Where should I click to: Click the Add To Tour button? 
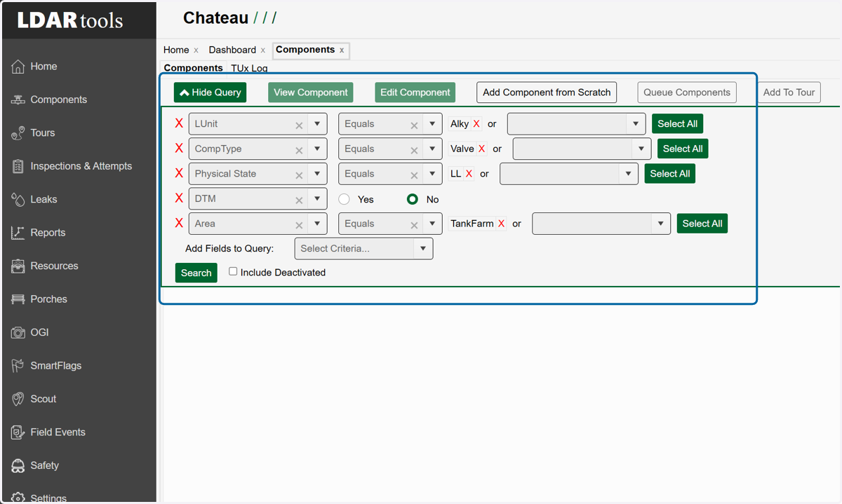789,93
